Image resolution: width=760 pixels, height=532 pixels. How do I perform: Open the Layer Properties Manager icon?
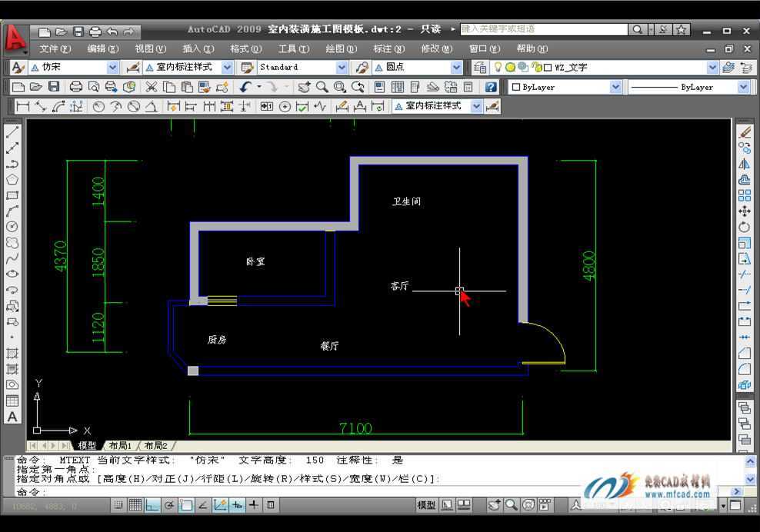pyautogui.click(x=480, y=68)
